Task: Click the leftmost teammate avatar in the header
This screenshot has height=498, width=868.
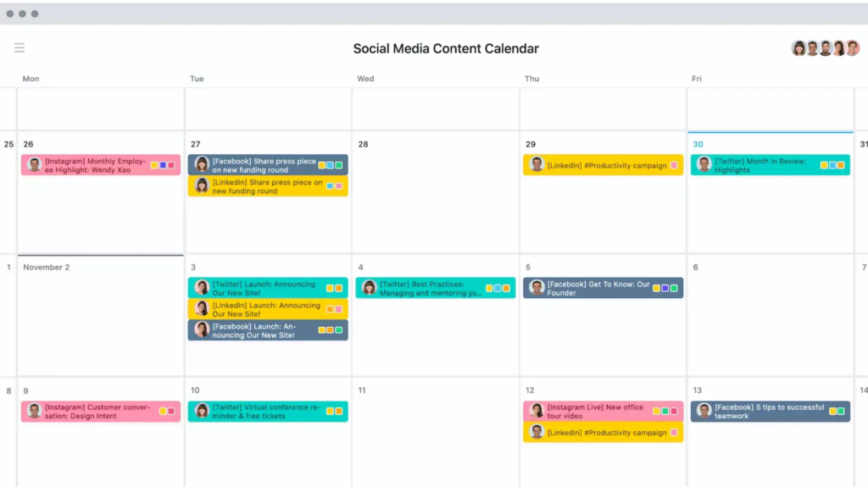Action: (798, 48)
